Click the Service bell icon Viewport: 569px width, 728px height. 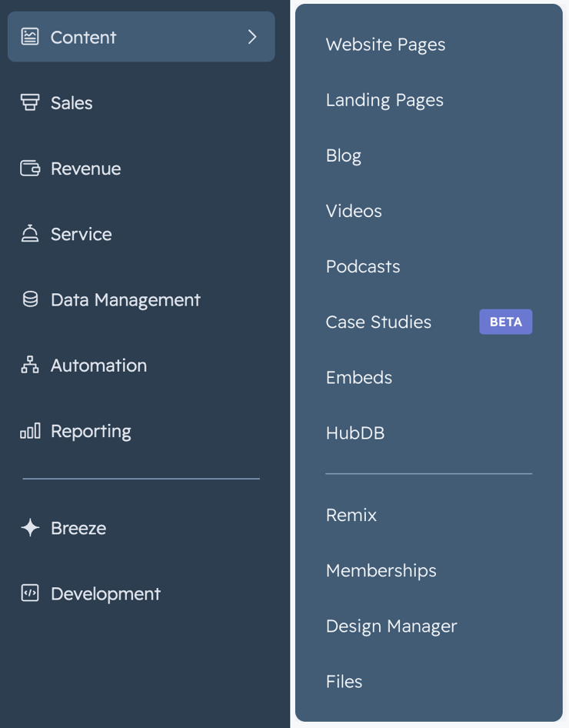coord(30,233)
